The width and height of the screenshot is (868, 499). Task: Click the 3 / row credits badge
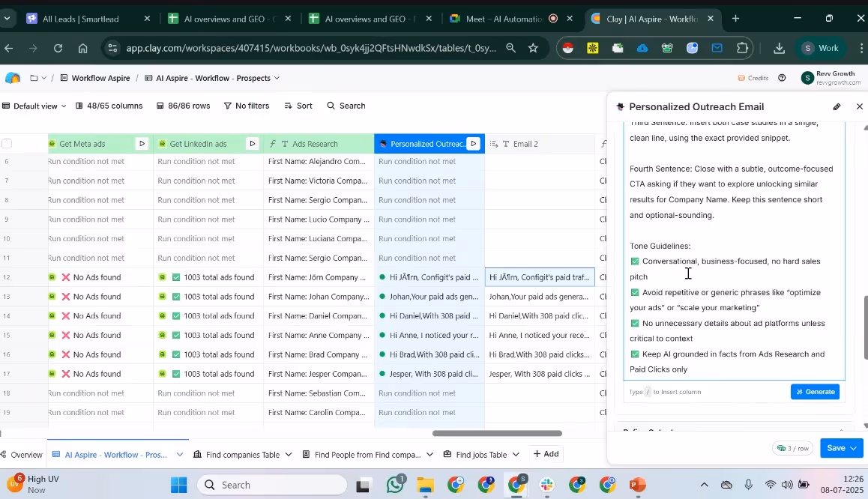793,448
